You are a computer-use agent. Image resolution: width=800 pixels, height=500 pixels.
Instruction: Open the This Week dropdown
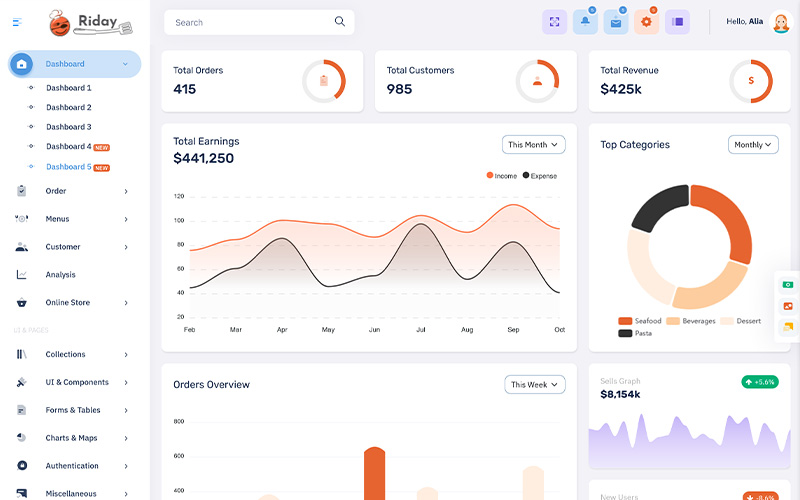[535, 385]
